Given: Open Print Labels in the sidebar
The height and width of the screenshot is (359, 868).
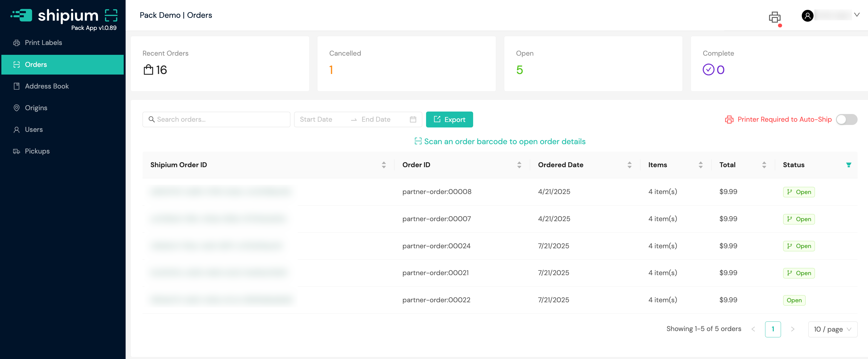Looking at the screenshot, I should (x=43, y=43).
